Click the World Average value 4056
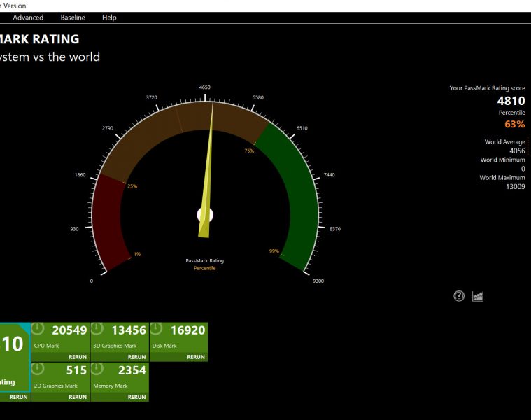Screen dimensions: 531x420 coord(517,150)
